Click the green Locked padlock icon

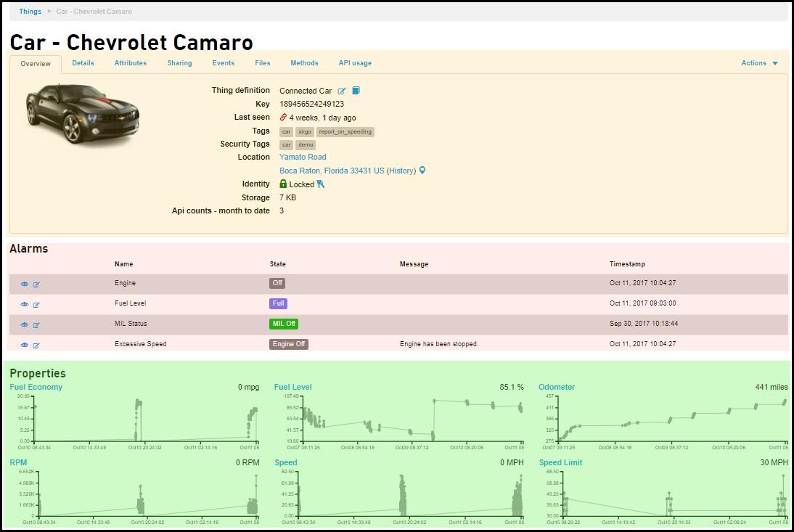point(283,184)
